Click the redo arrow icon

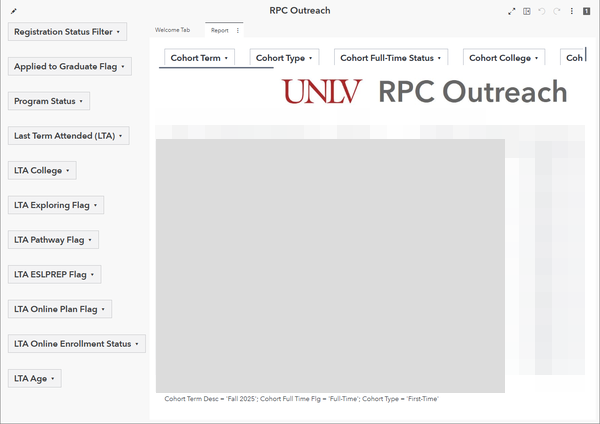point(557,11)
